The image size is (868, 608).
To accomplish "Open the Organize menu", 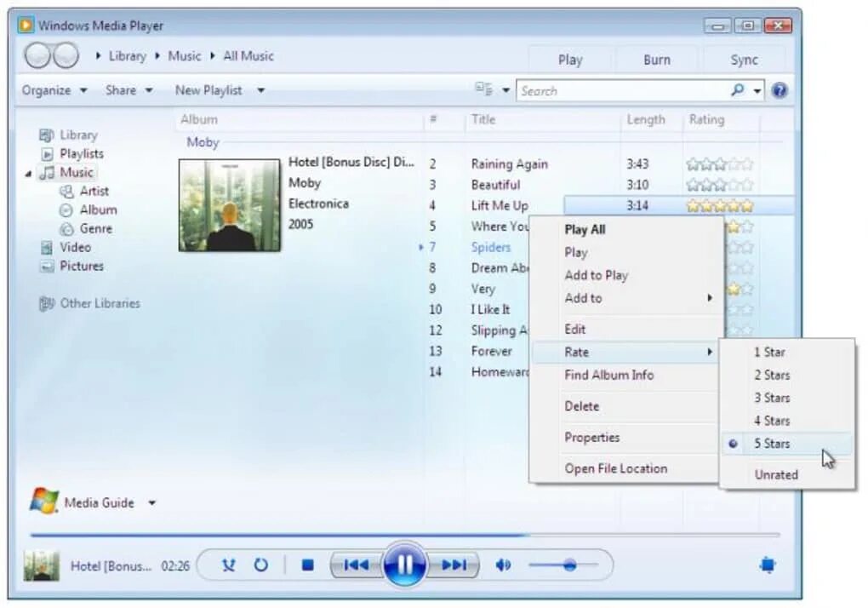I will click(54, 90).
